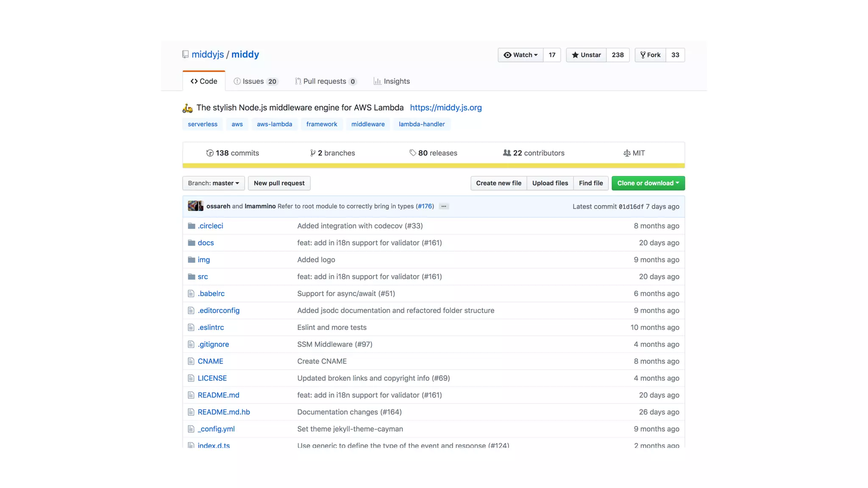868x488 pixels.
Task: Click the contributors people icon
Action: pos(506,153)
